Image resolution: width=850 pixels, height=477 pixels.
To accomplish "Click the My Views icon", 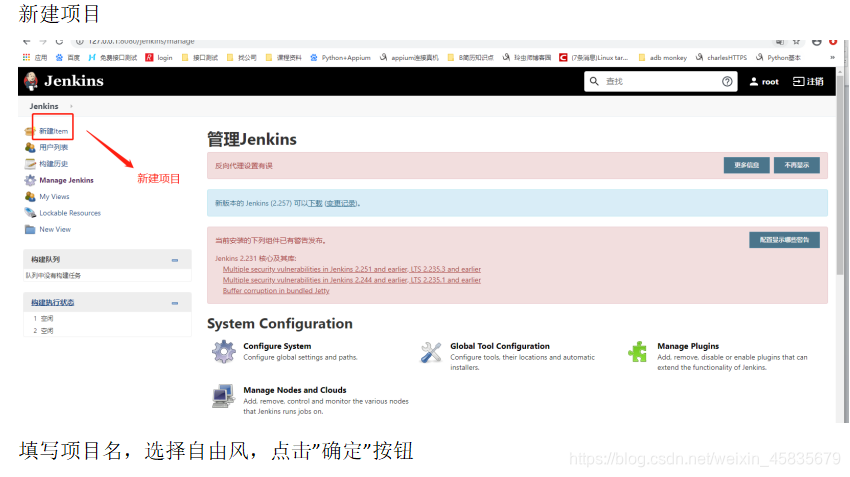I will click(30, 197).
